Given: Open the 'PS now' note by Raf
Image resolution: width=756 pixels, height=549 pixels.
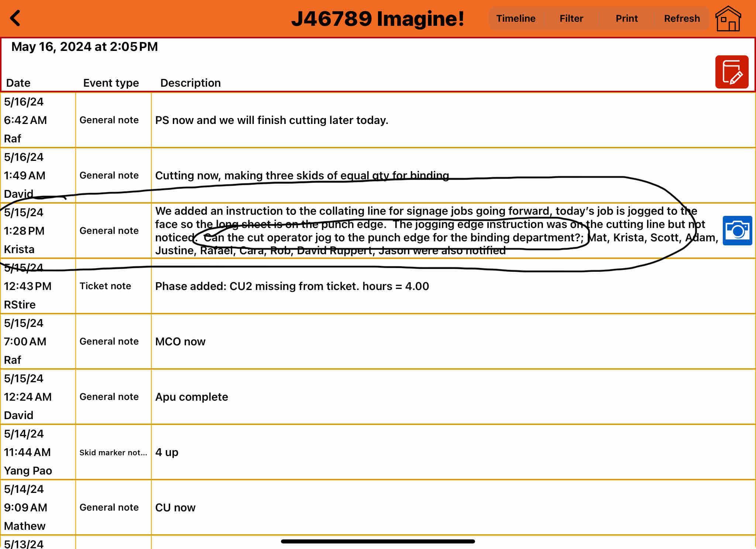Looking at the screenshot, I should point(271,120).
